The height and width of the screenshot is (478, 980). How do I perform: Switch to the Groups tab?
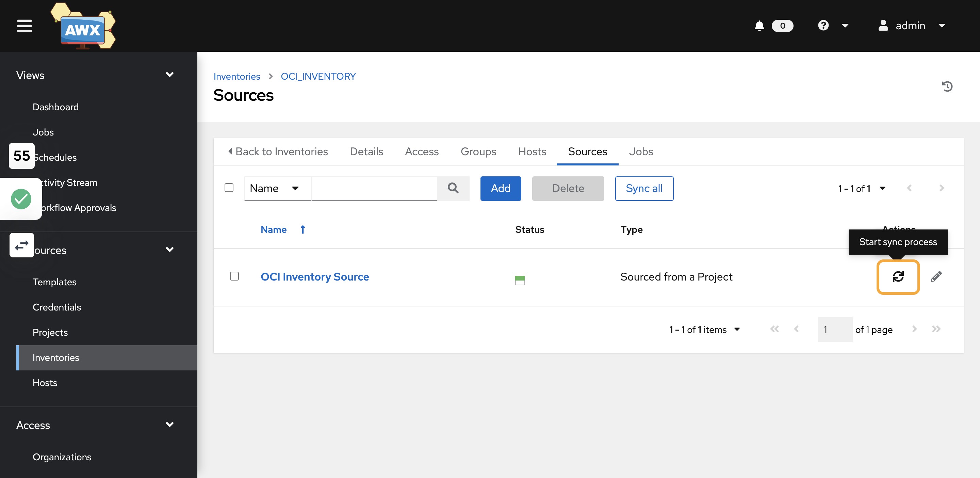click(478, 152)
